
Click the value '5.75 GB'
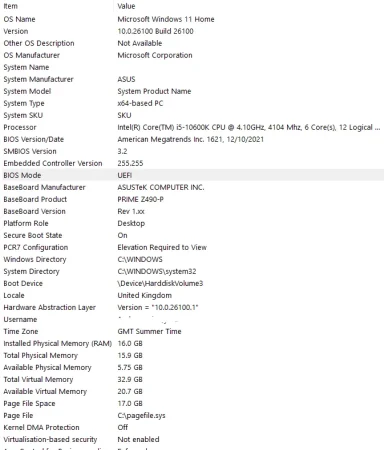[130, 367]
